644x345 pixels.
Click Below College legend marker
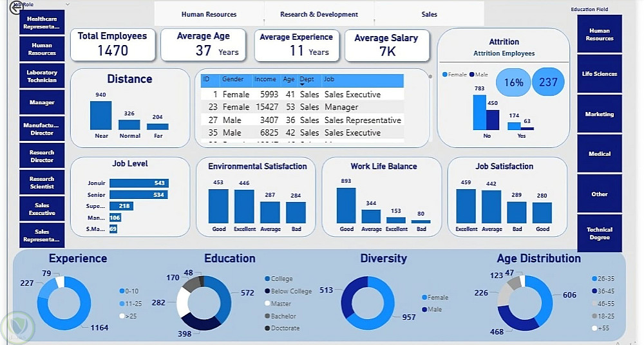pyautogui.click(x=268, y=291)
